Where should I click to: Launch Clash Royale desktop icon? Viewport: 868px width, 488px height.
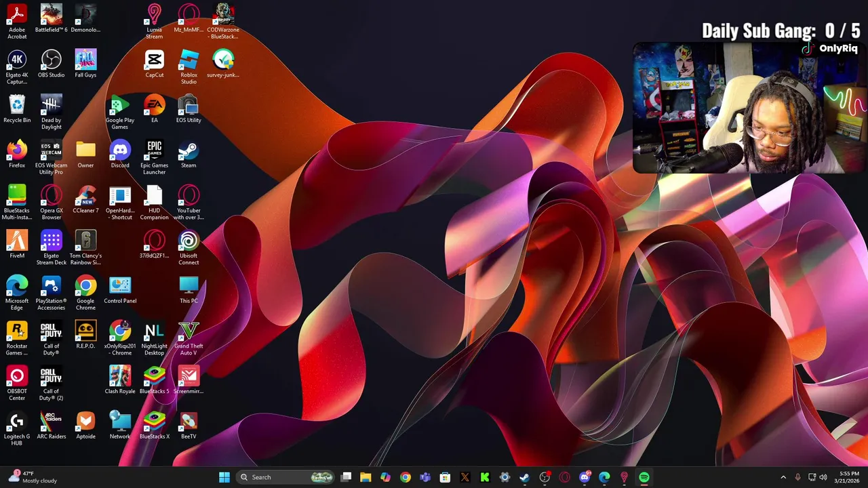[120, 380]
